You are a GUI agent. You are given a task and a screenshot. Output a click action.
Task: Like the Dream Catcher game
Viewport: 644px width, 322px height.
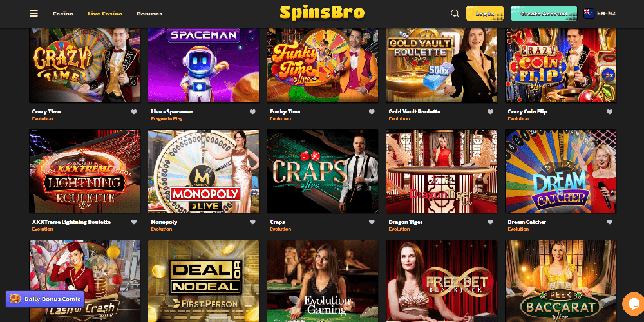click(609, 222)
